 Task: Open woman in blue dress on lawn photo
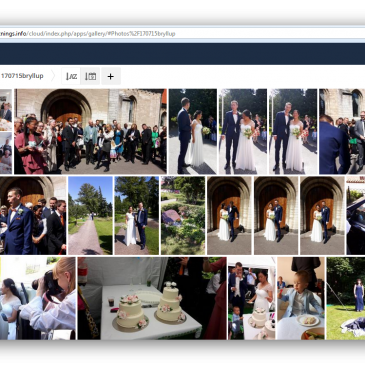click(x=346, y=298)
